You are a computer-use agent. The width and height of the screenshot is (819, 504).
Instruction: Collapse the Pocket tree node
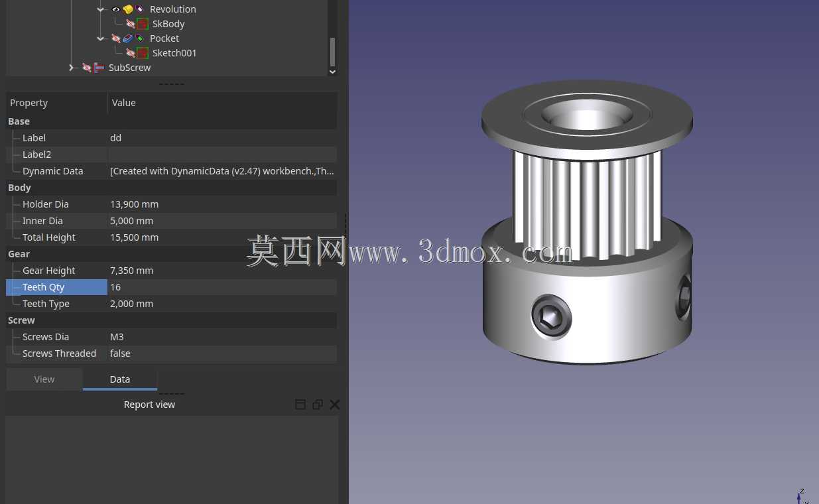[x=101, y=38]
